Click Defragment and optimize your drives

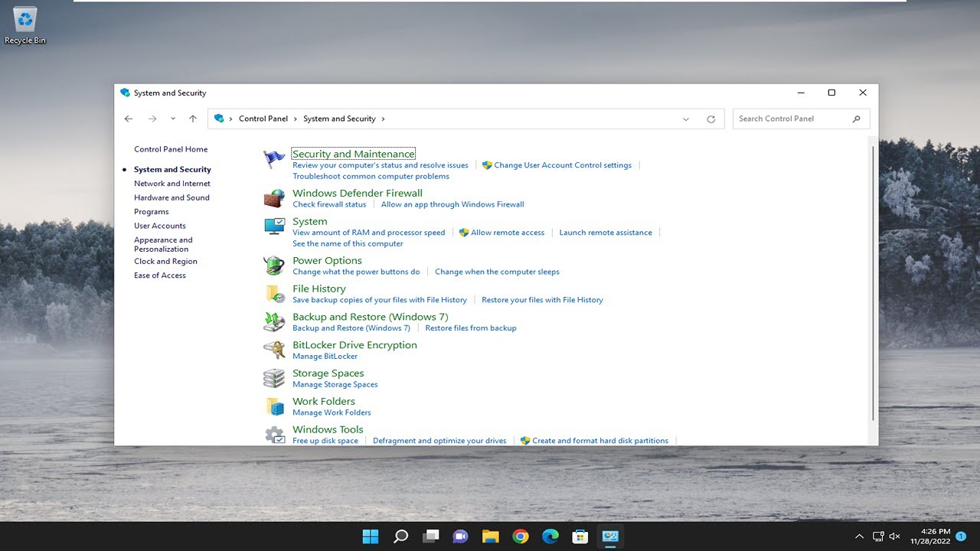(x=439, y=441)
